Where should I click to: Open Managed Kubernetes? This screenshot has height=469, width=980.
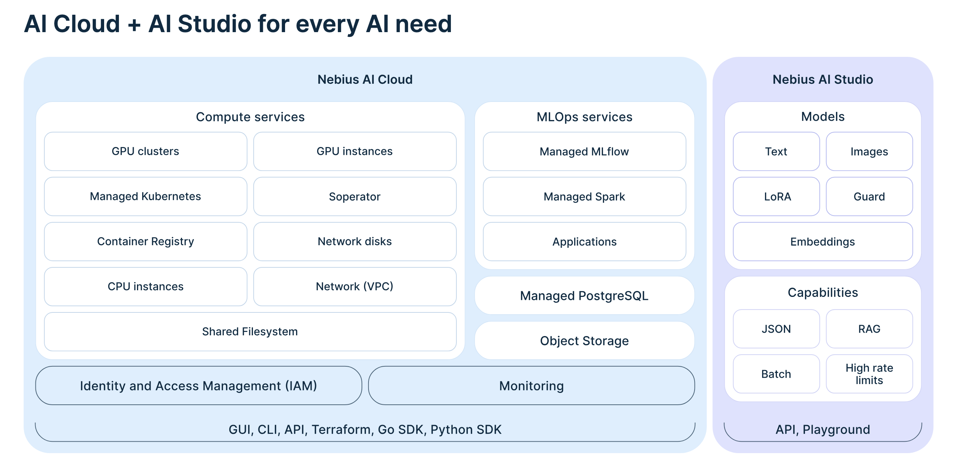coord(145,196)
